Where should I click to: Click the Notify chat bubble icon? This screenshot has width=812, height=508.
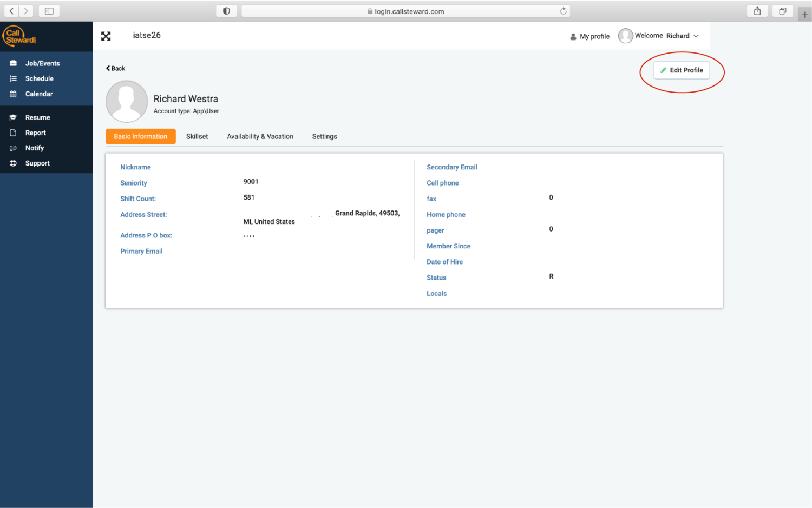pos(13,148)
